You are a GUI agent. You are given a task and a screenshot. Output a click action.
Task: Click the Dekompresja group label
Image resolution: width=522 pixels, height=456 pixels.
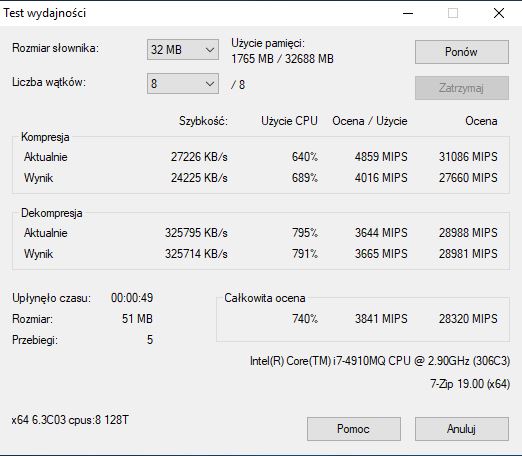pos(52,213)
